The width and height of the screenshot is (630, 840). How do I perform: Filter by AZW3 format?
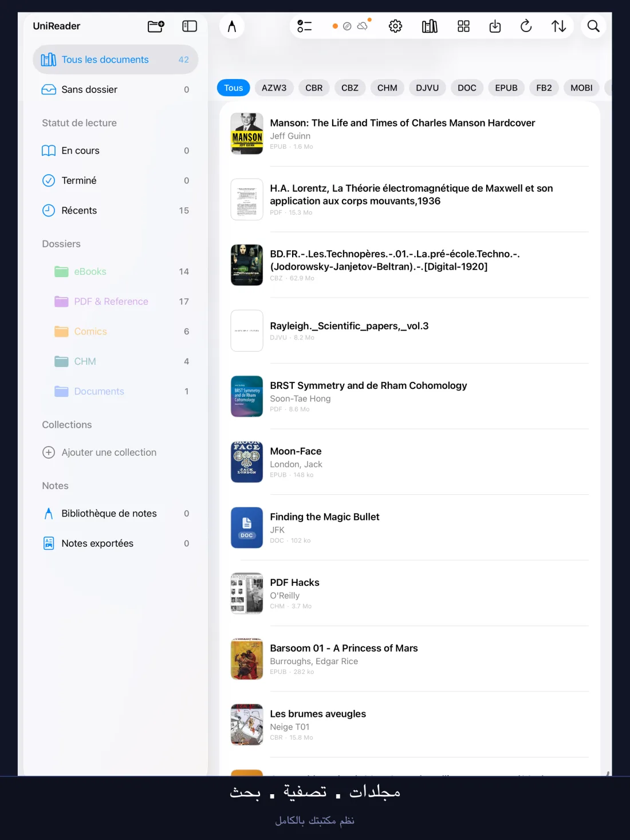tap(274, 88)
